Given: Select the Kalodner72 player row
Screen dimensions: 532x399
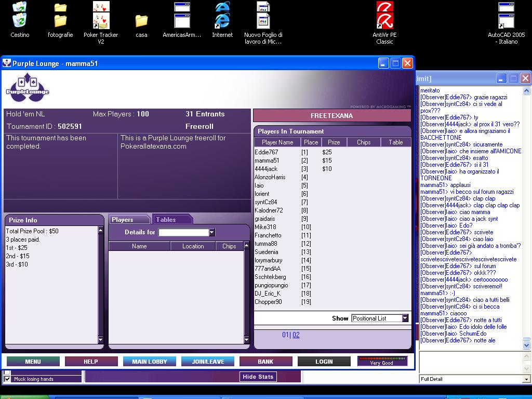Looking at the screenshot, I should point(332,210).
